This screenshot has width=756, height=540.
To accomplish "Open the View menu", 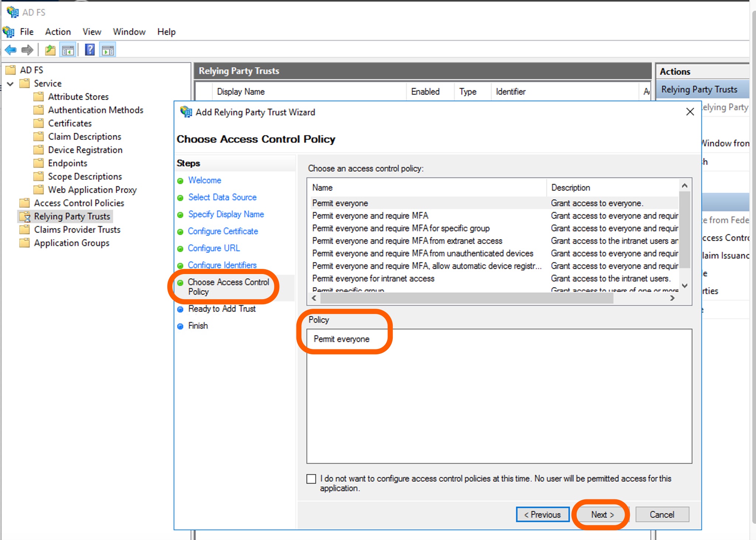I will [92, 32].
